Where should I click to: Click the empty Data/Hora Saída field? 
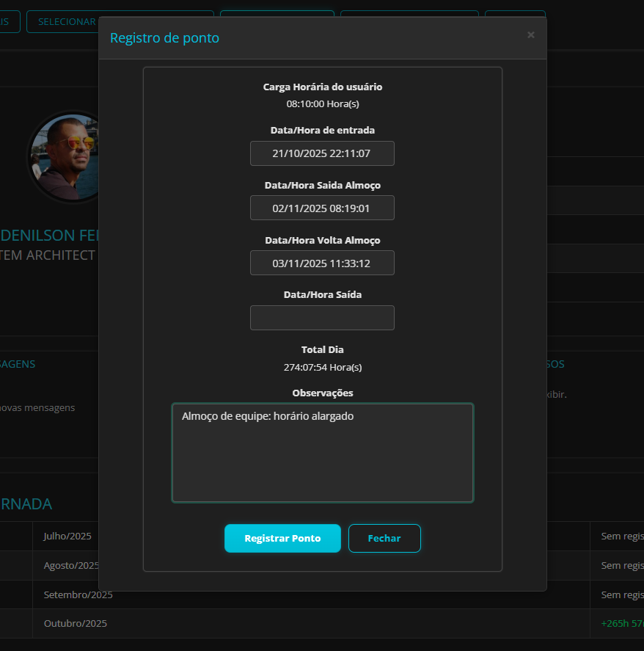click(x=322, y=317)
